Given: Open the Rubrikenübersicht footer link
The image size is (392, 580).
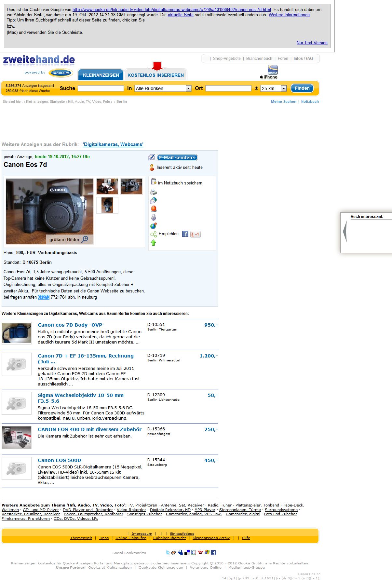Looking at the screenshot, I should click(169, 538).
